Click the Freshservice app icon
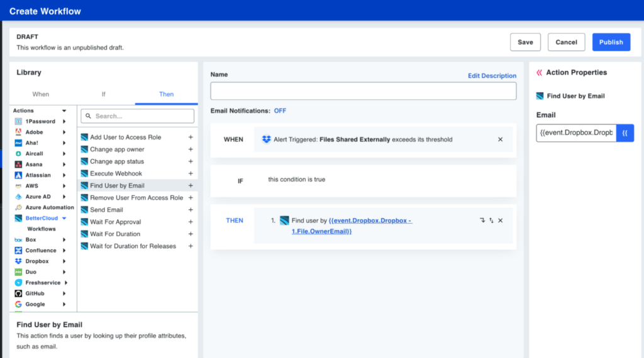 (18, 283)
